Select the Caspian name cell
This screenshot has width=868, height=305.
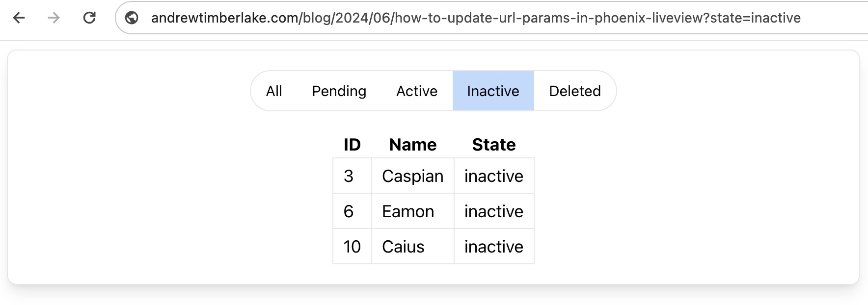click(412, 176)
